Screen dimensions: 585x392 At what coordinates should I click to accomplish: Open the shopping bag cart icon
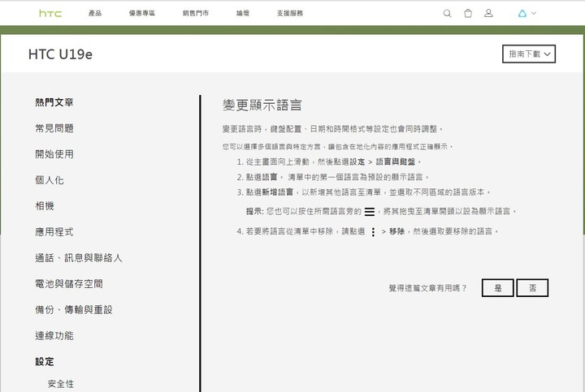click(468, 14)
